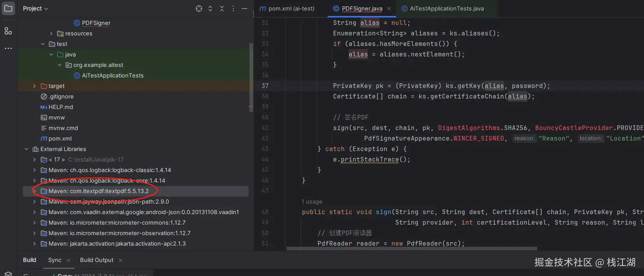Click the Project panel vertical scrollbar
Image resolution: width=644 pixels, height=276 pixels.
tap(251, 78)
